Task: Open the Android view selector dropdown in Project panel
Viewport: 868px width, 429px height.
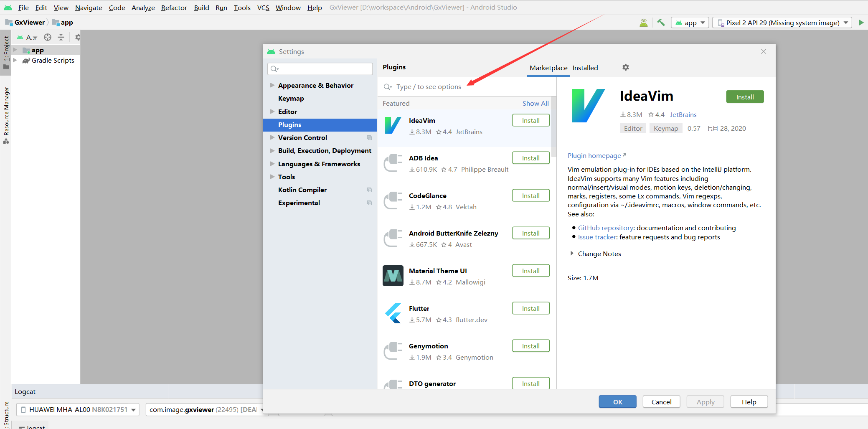Action: coord(28,37)
